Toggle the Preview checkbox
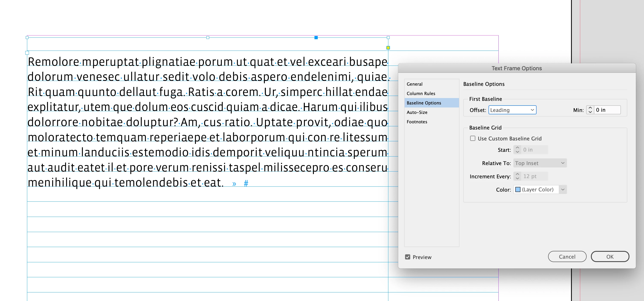 407,257
